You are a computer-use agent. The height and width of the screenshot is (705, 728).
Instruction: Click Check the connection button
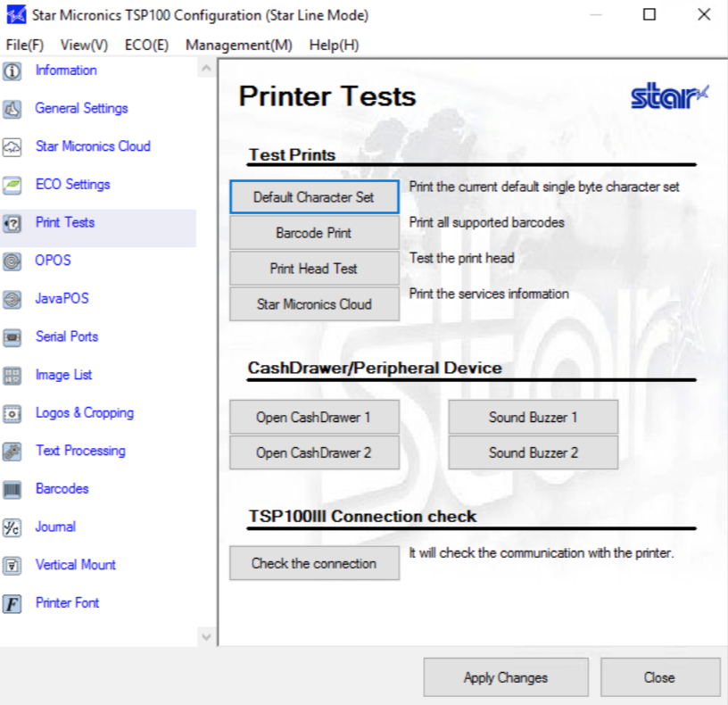(x=314, y=563)
